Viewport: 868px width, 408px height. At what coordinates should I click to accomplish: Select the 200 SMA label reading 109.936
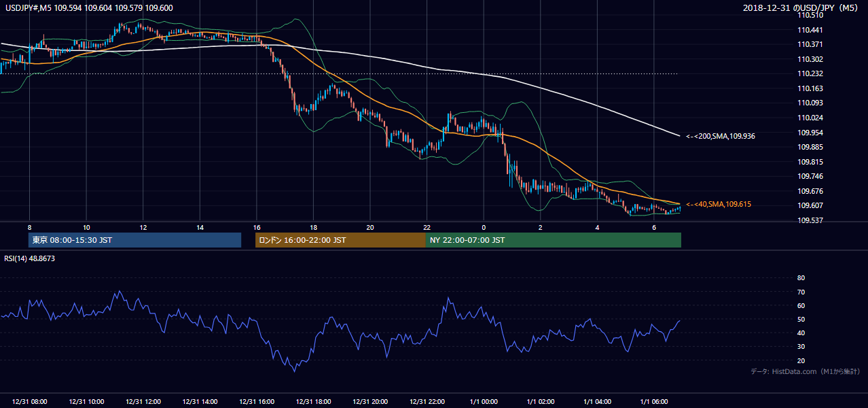720,136
